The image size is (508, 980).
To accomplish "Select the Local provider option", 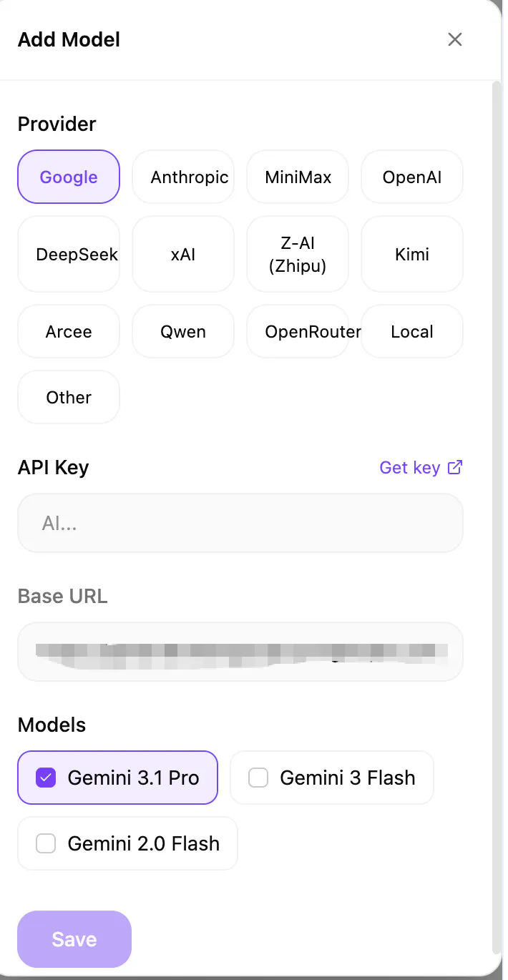I will pyautogui.click(x=412, y=331).
